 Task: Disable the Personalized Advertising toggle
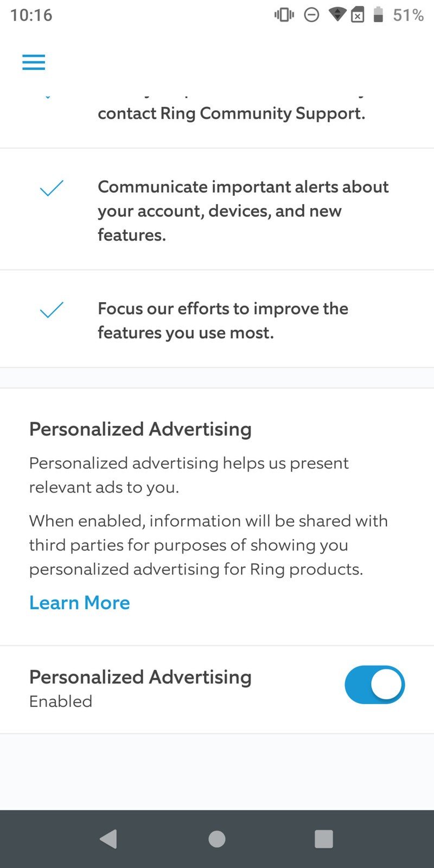click(x=374, y=685)
